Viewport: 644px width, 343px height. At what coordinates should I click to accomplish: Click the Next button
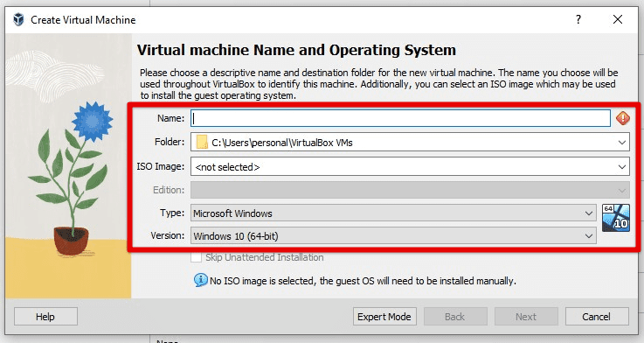(526, 317)
